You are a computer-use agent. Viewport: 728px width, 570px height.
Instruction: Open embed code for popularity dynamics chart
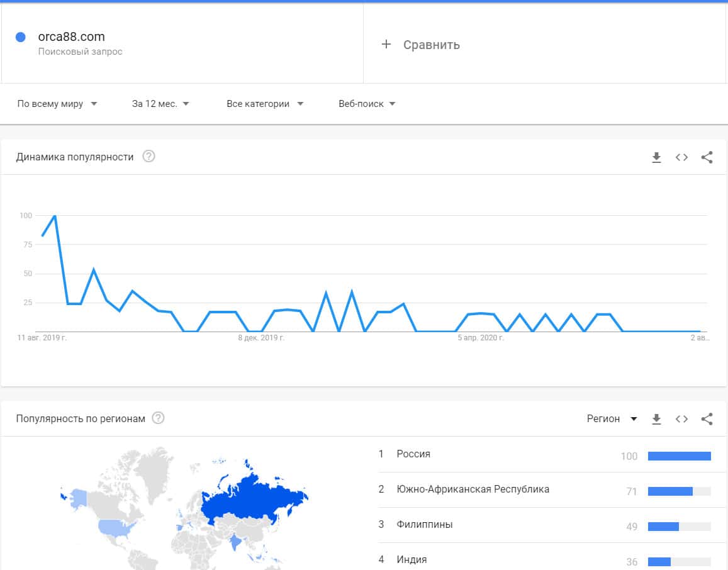tap(681, 157)
